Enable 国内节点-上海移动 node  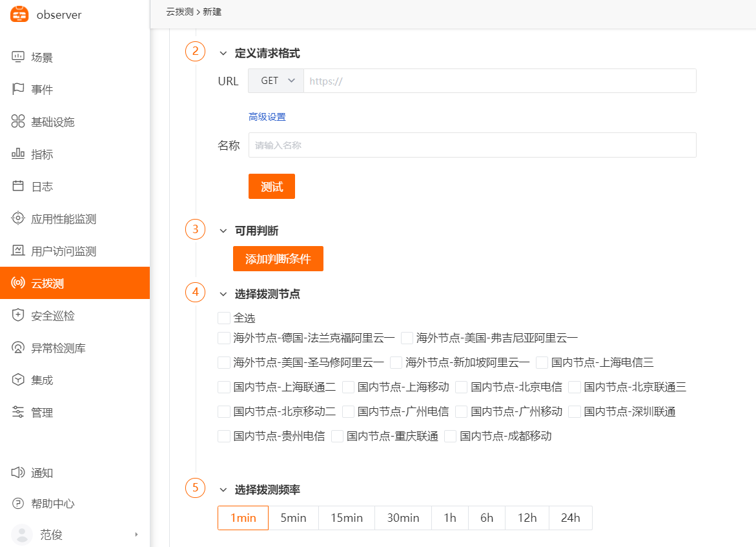348,387
